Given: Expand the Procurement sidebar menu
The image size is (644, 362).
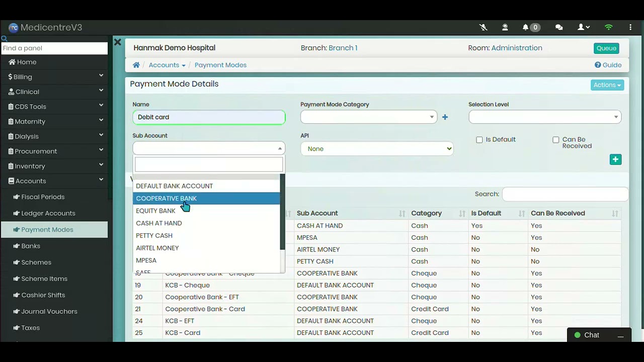Looking at the screenshot, I should click(x=54, y=151).
